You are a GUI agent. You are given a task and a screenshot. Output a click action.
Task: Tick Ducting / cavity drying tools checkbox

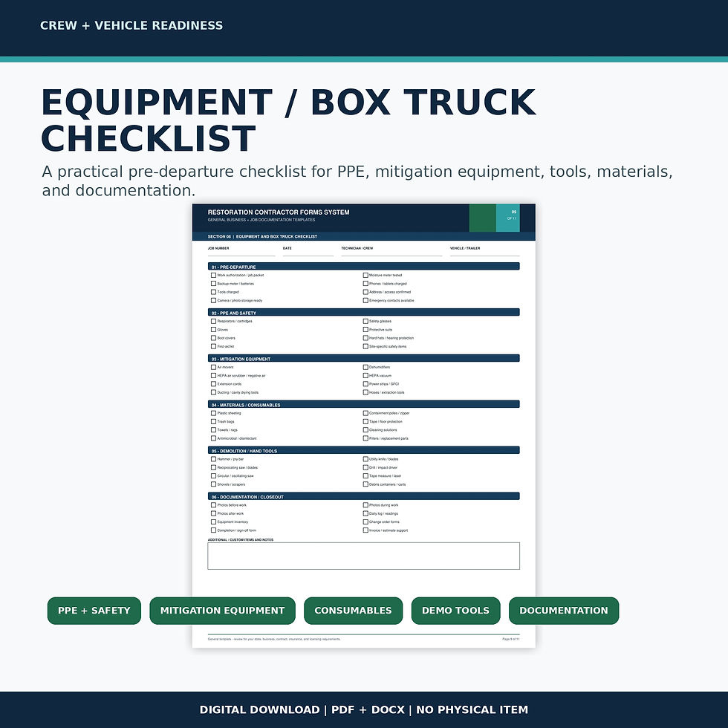[214, 392]
